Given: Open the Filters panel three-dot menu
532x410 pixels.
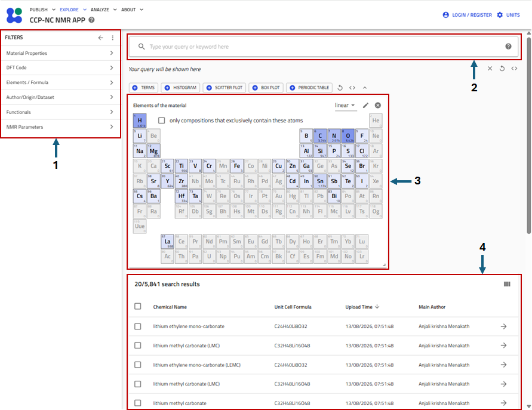Looking at the screenshot, I should (113, 38).
